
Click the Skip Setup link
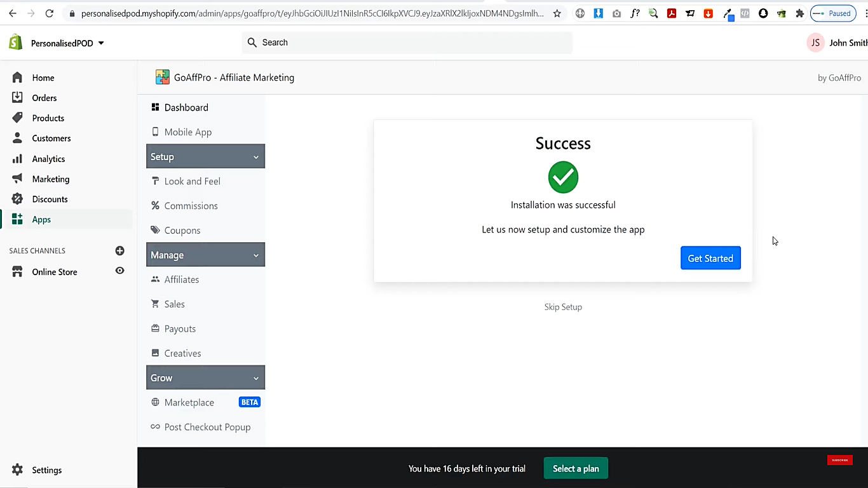pyautogui.click(x=563, y=307)
